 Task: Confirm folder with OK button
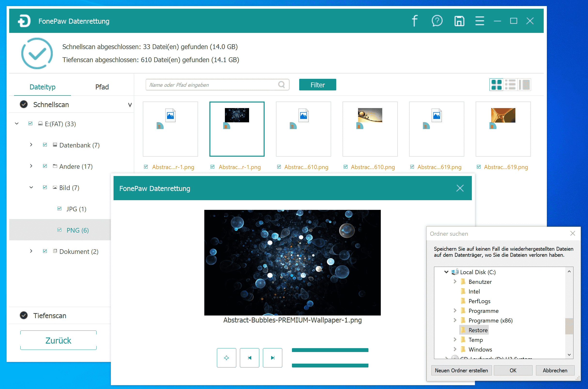tap(513, 370)
